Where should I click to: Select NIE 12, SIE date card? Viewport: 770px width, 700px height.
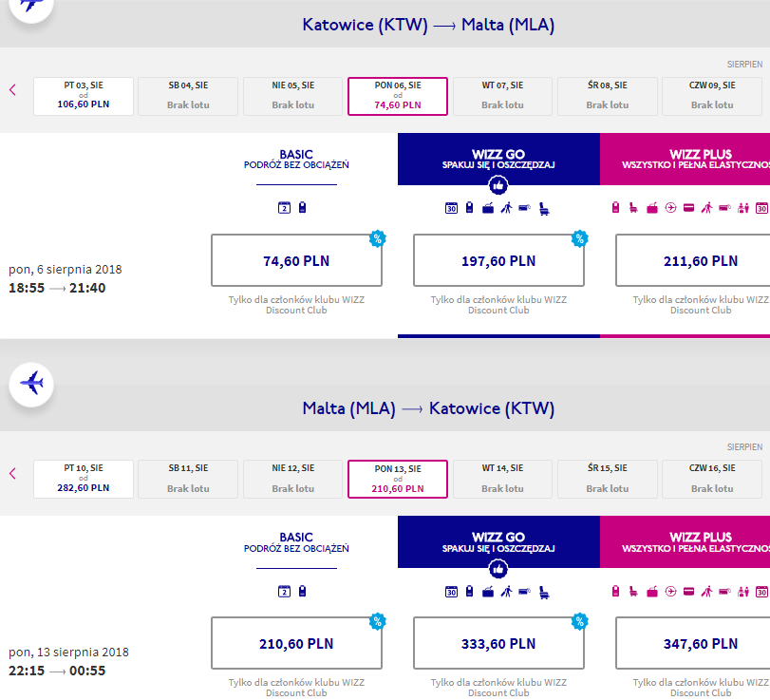click(x=293, y=479)
